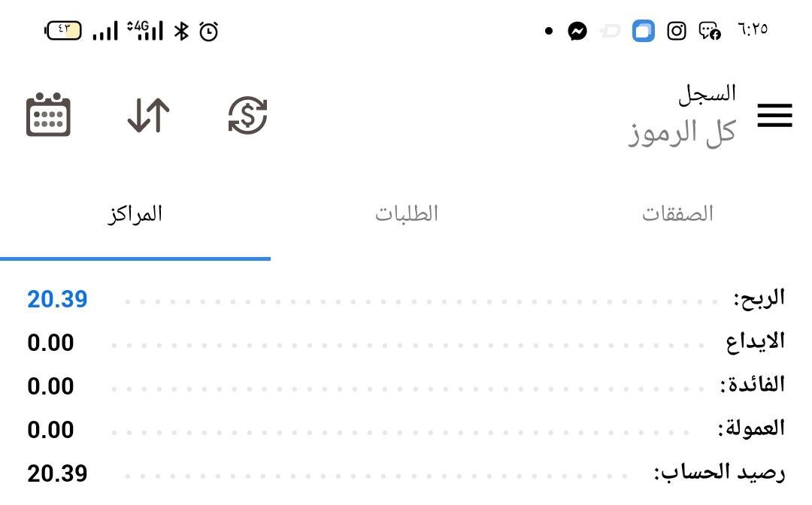Select the رصيد الحساب balance row
This screenshot has height=505, width=812.
tap(719, 473)
